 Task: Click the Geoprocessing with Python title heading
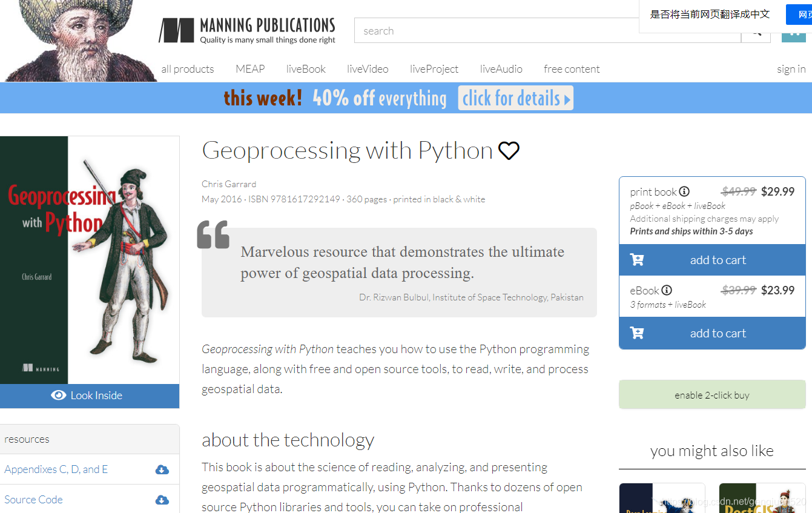(x=348, y=150)
